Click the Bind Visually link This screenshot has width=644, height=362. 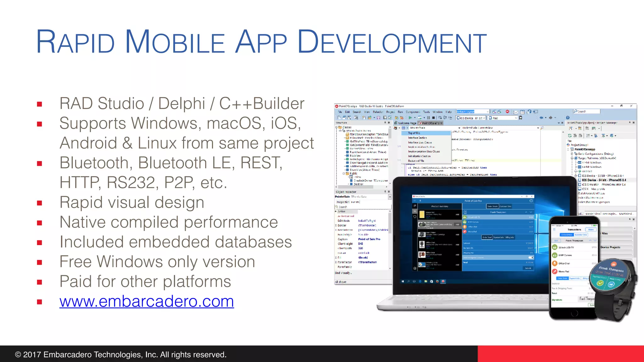(x=343, y=273)
